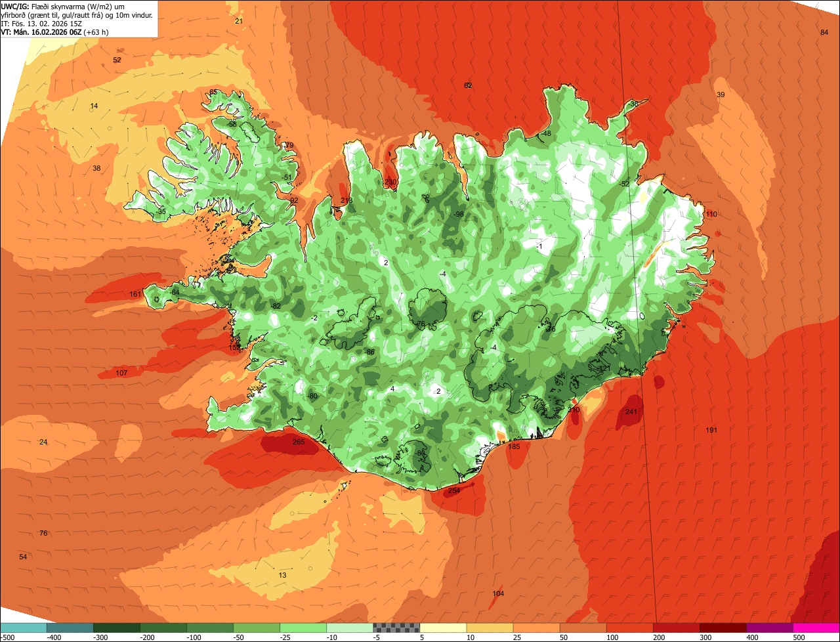Select the light teal -500 to -400 legend swatch
The height and width of the screenshot is (642, 840).
click(24, 628)
